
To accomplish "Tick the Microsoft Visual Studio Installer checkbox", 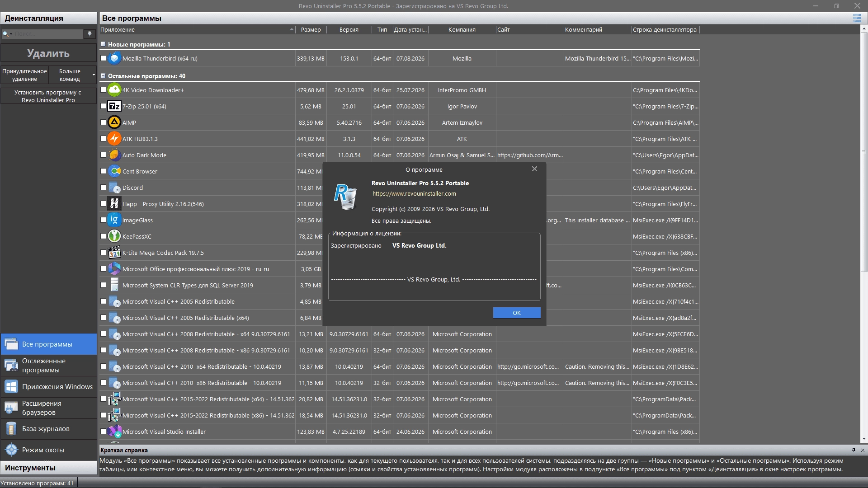I will coord(103,432).
